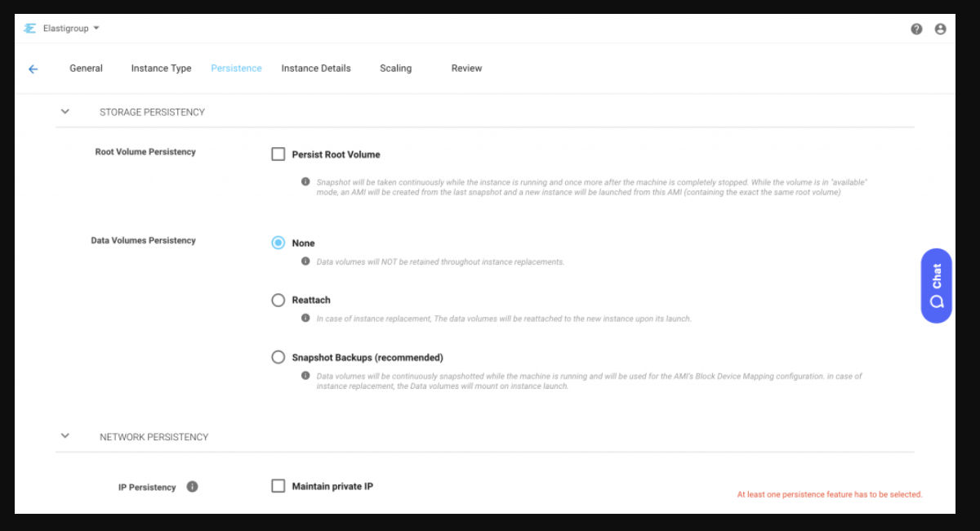Go back using the left arrow
The image size is (980, 531).
(33, 69)
